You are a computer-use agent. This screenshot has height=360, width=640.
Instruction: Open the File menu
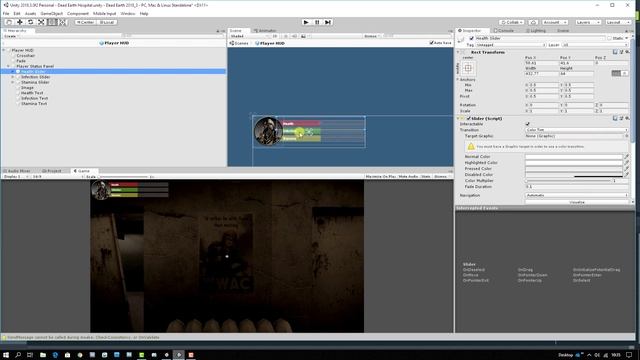(6, 13)
